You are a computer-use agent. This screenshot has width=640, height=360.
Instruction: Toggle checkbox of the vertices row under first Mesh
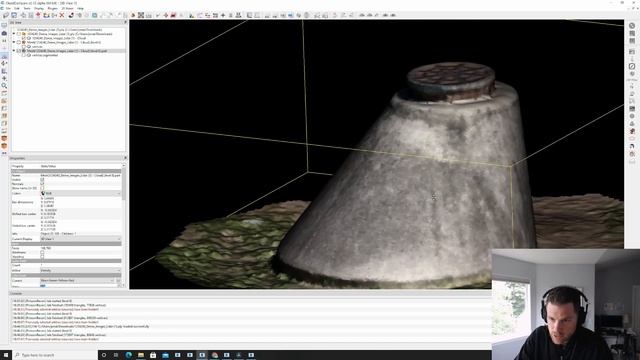(x=24, y=47)
